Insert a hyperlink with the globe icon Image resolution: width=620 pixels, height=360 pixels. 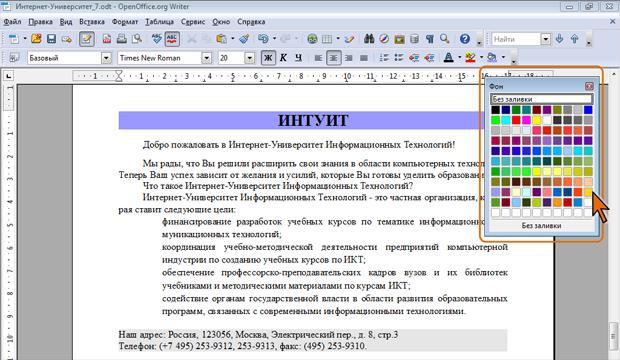312,39
